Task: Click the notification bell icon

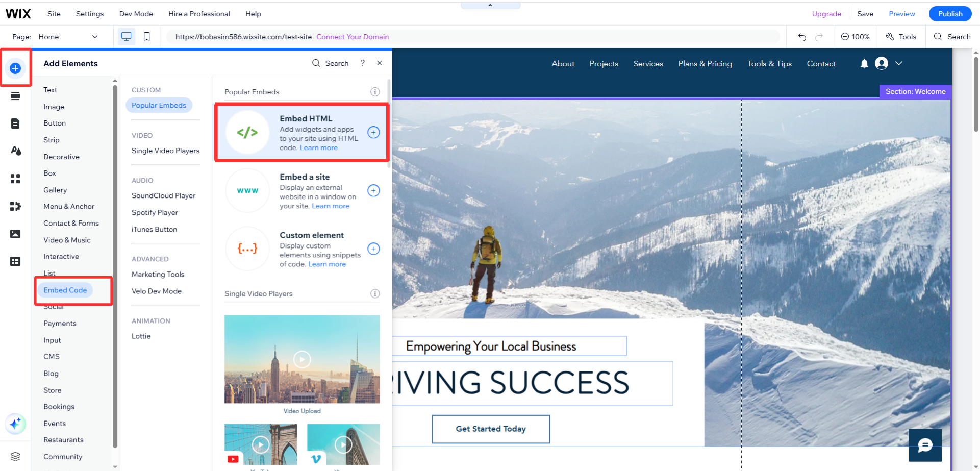Action: pyautogui.click(x=864, y=64)
